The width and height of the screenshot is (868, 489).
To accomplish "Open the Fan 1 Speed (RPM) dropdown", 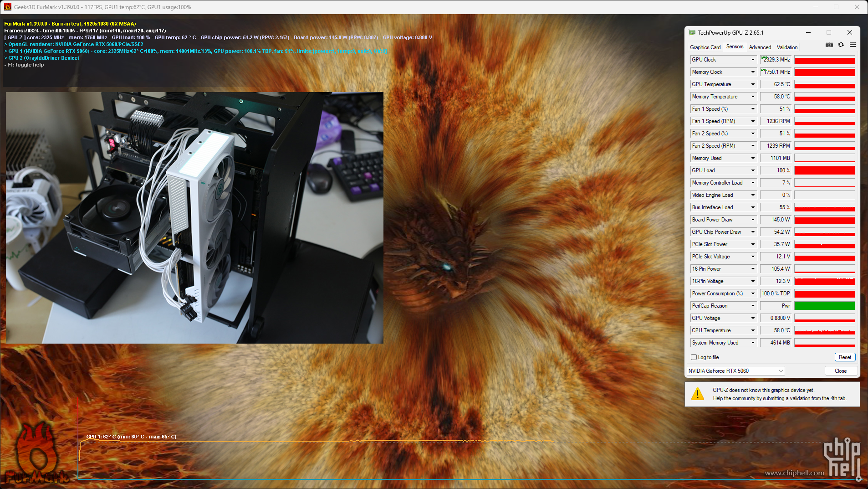I will (x=753, y=121).
